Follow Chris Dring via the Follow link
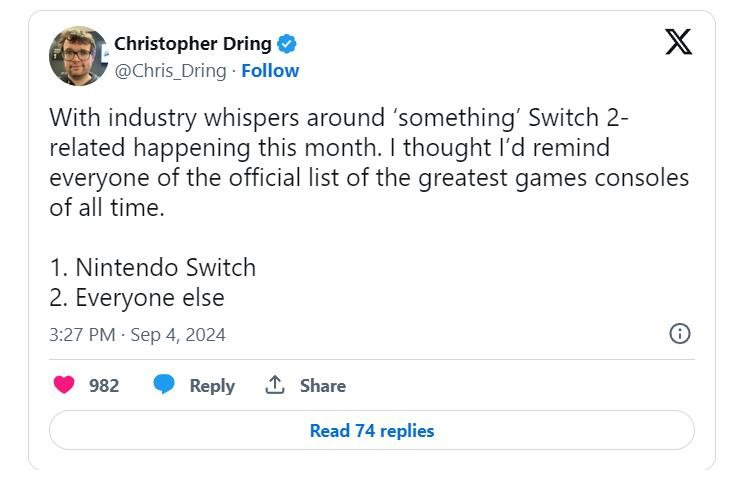Screen dimensions: 743x486 point(270,71)
